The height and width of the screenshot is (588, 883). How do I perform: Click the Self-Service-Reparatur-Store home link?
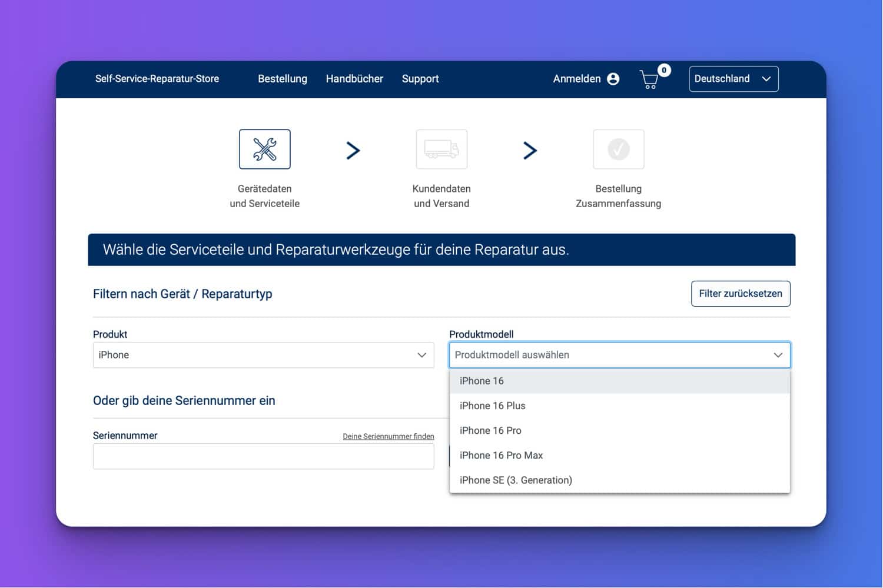click(x=157, y=79)
